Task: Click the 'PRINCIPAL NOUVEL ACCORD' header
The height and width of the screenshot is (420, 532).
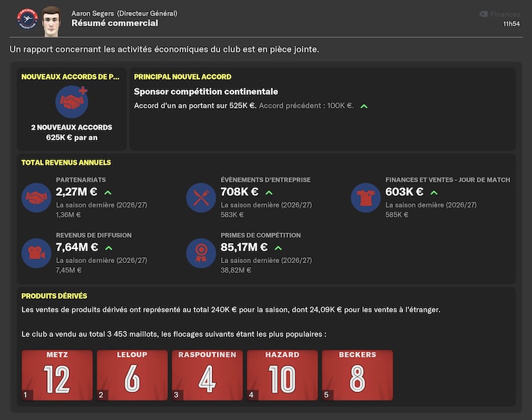Action: coord(182,77)
